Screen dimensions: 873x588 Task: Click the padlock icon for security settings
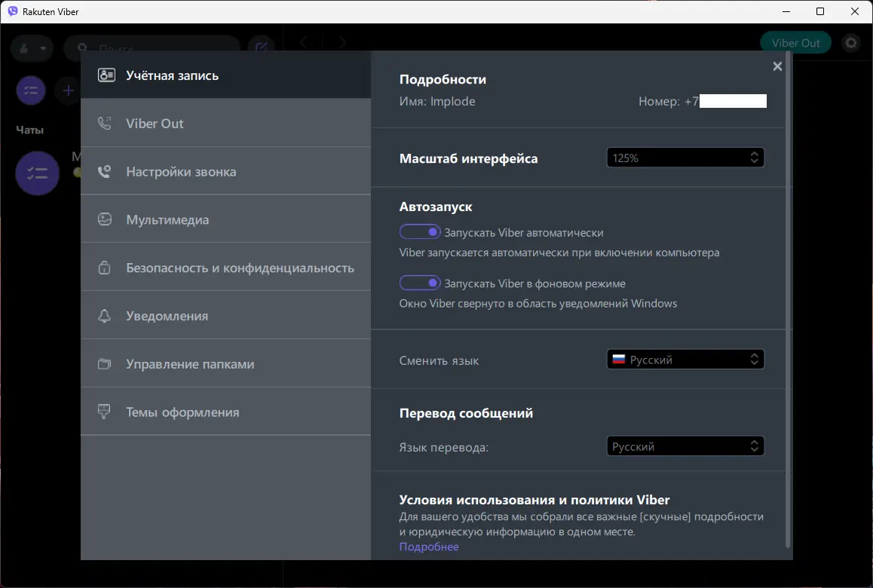(x=105, y=268)
